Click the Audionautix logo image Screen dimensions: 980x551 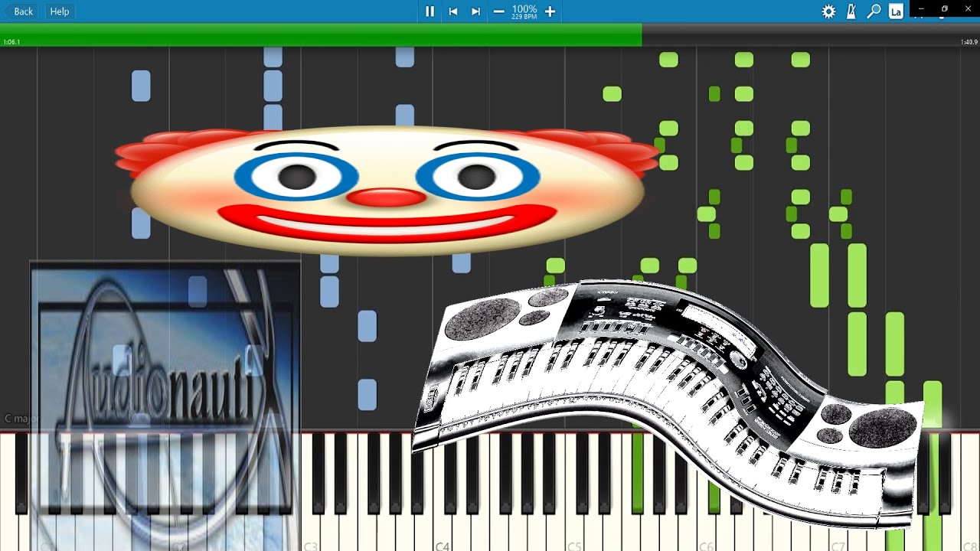tap(165, 406)
